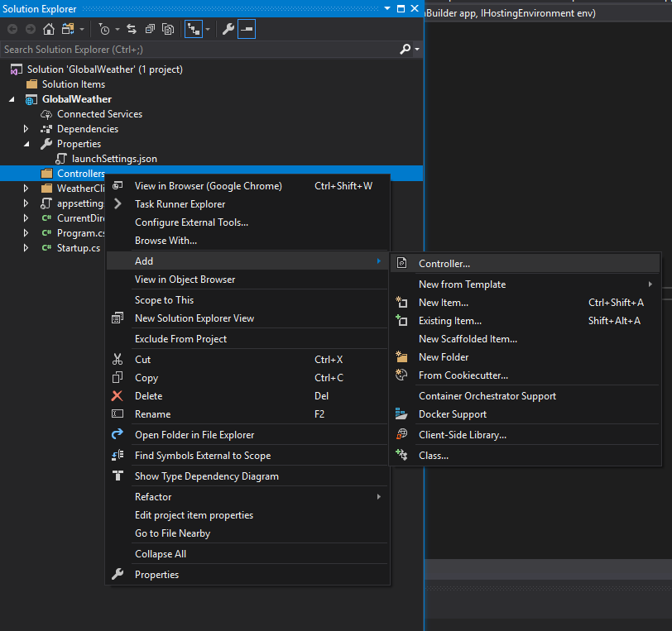This screenshot has width=672, height=631.
Task: Click the red X Delete icon
Action: 118,396
